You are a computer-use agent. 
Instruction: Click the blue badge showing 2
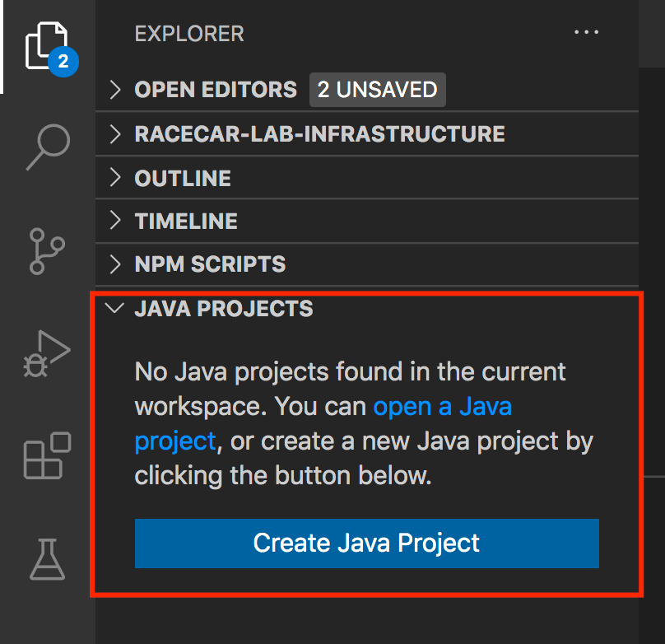tap(63, 62)
